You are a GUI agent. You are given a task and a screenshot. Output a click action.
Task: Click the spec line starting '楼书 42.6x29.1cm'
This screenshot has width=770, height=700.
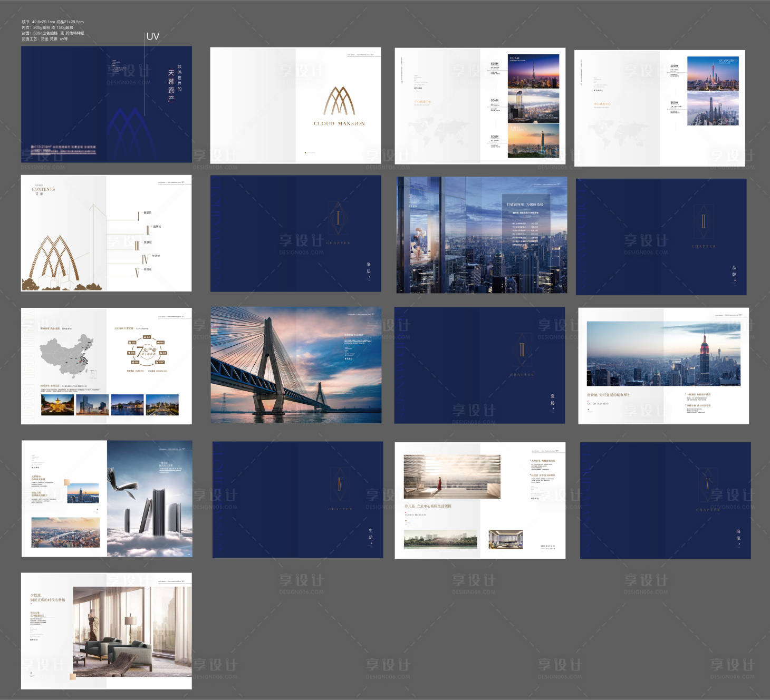click(x=53, y=22)
